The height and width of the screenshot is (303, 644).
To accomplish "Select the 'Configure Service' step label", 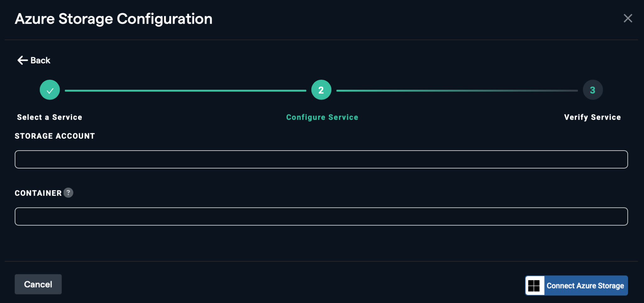I will [x=322, y=117].
